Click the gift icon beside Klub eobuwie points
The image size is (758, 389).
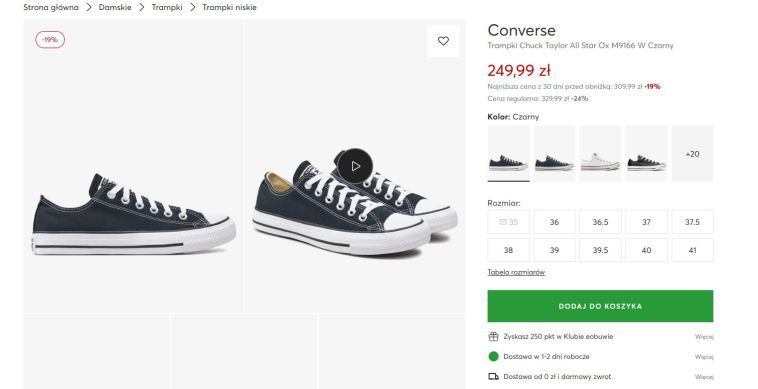(x=493, y=336)
